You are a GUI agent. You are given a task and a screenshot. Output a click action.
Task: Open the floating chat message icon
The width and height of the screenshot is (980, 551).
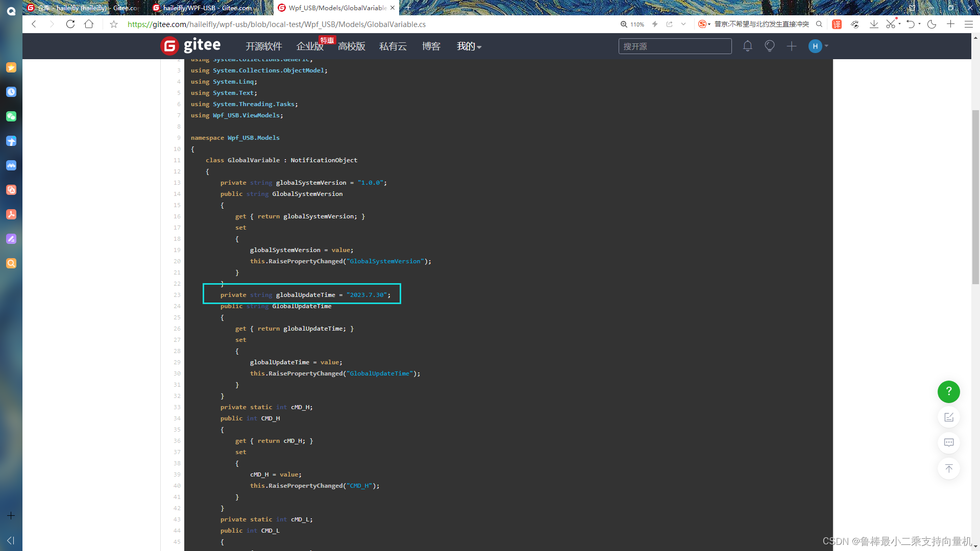pyautogui.click(x=949, y=443)
